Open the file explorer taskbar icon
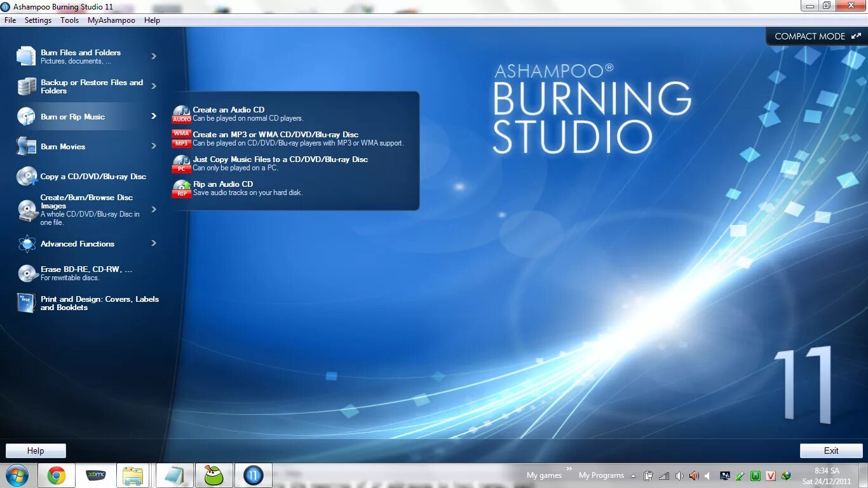 133,475
